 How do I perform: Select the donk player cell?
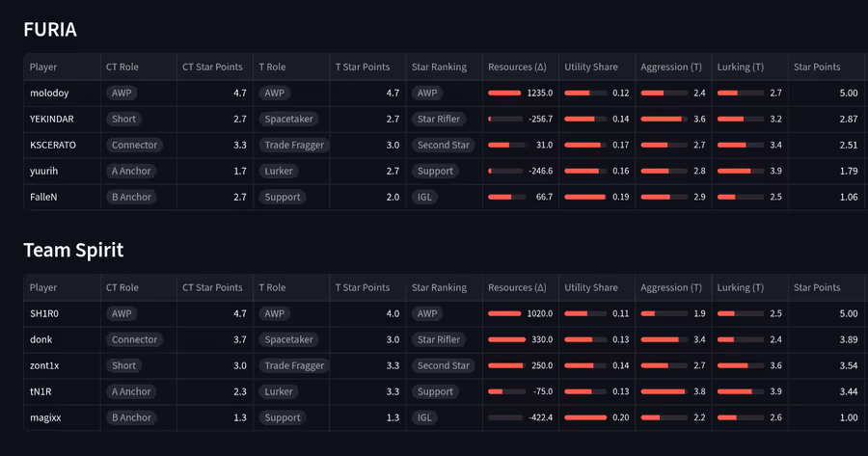coord(41,339)
